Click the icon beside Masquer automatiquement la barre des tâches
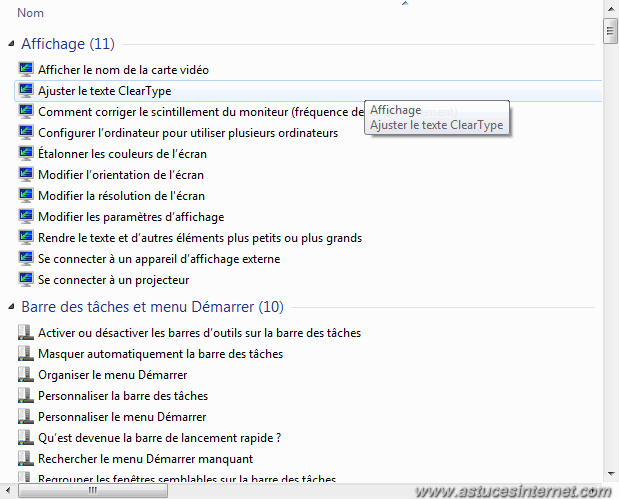Viewport: 619px width, 499px height. coord(26,353)
